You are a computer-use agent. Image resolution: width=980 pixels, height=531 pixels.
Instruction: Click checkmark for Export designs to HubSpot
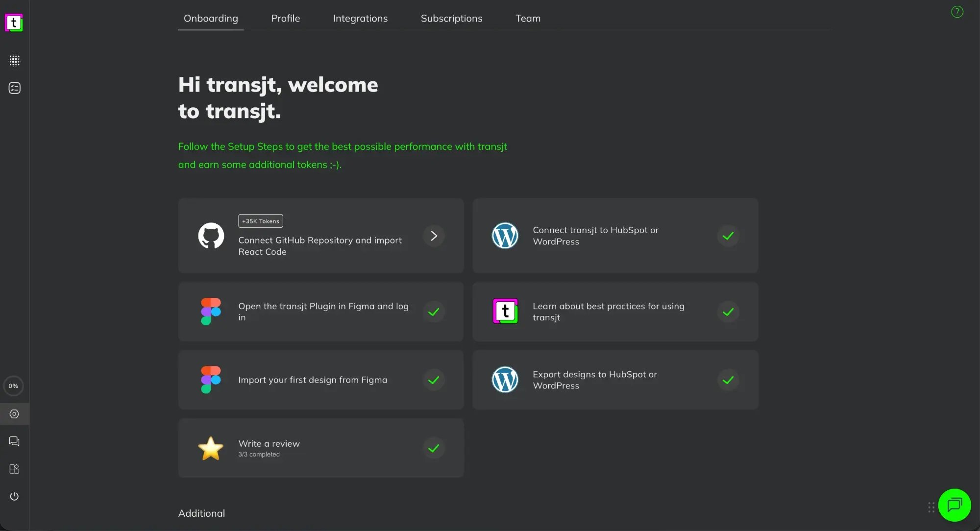click(728, 380)
